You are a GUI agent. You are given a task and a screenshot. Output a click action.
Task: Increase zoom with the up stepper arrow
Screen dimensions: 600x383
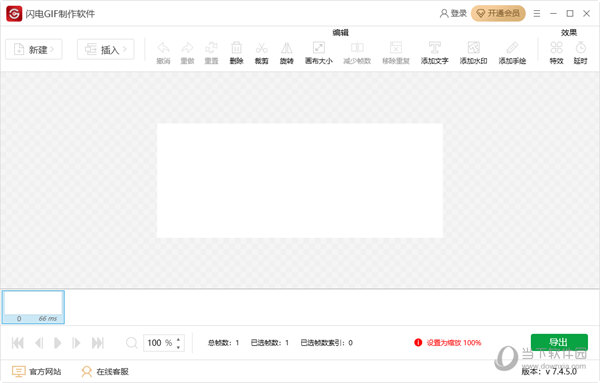[179, 339]
